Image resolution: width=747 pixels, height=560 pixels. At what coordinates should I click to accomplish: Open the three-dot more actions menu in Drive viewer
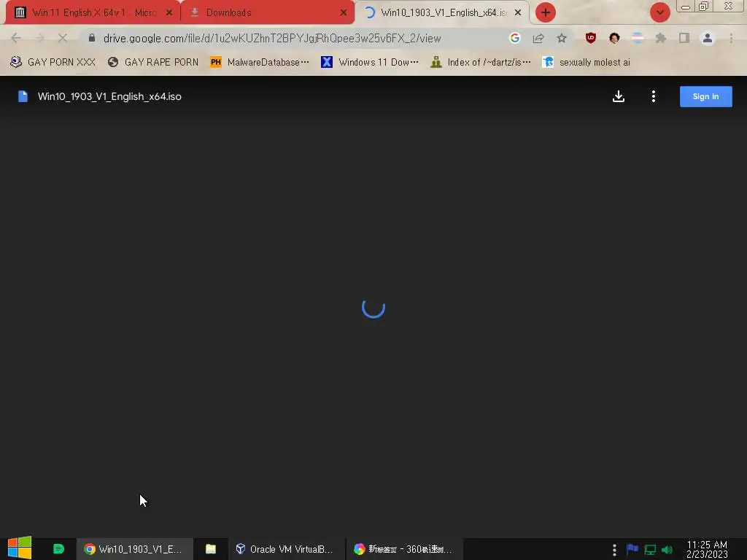coord(653,97)
